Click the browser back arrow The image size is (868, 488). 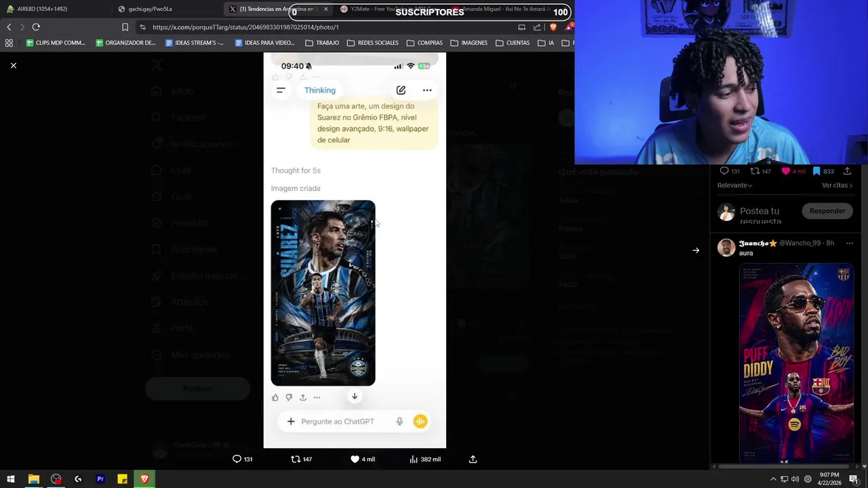(x=9, y=27)
